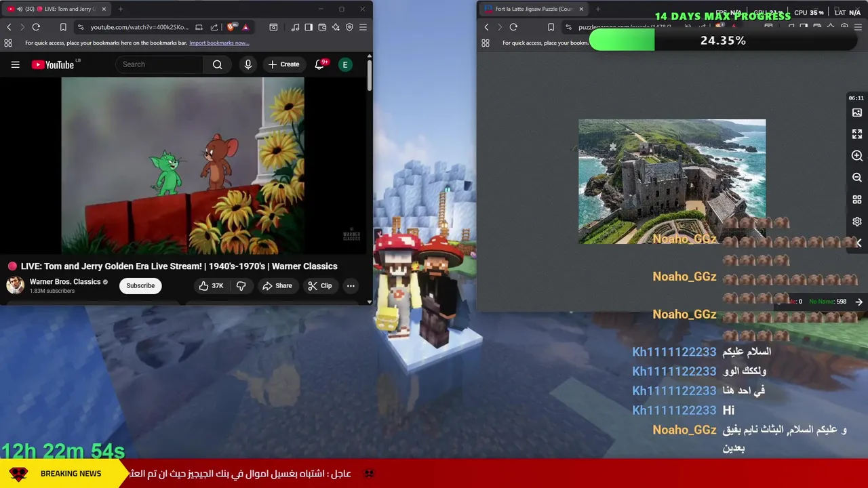Close the Tom and Jerry tab
This screenshot has width=868, height=488.
point(104,9)
